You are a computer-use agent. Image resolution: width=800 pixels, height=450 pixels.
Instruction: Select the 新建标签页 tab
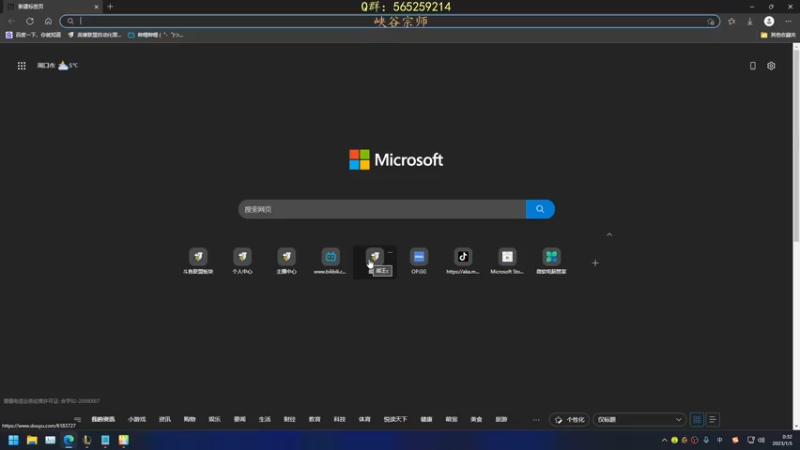[x=51, y=7]
